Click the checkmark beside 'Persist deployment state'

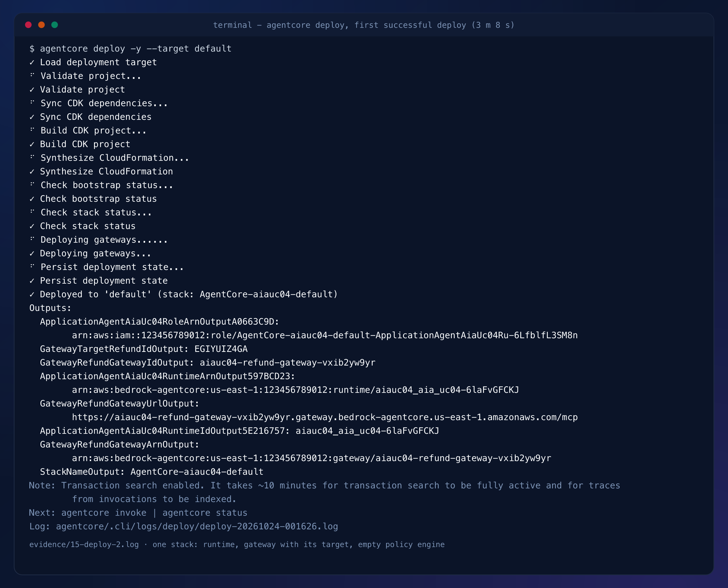click(x=32, y=281)
